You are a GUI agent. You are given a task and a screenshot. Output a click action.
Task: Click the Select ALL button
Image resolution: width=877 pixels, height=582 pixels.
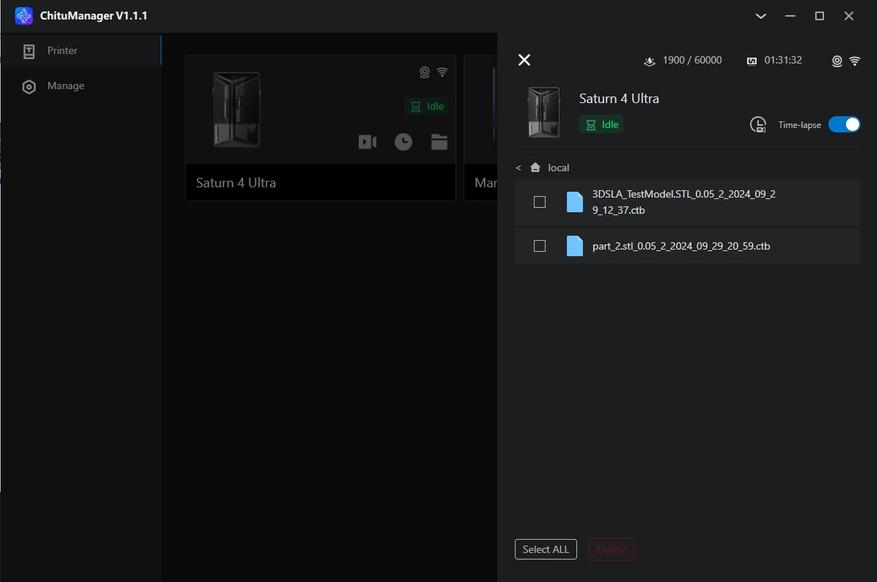point(545,550)
